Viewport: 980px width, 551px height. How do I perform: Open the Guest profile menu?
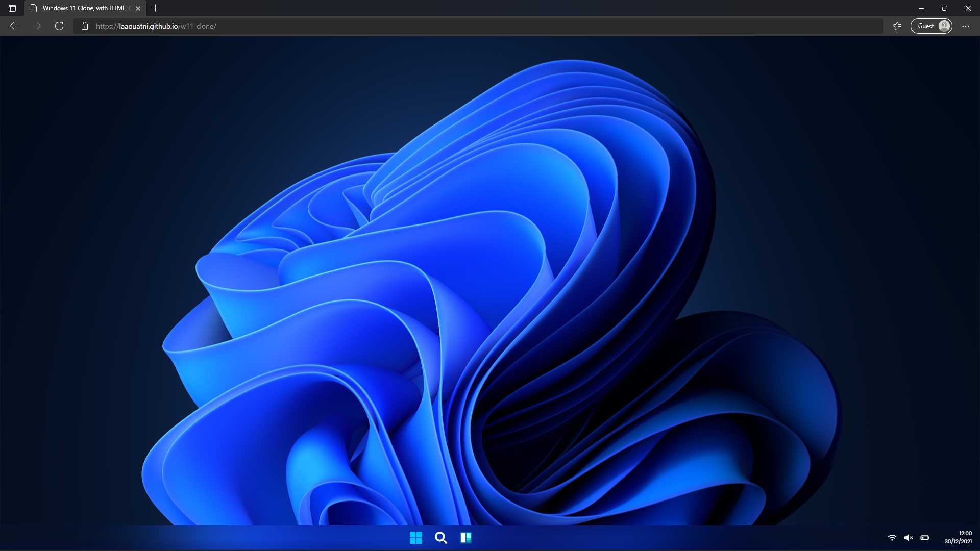[931, 26]
